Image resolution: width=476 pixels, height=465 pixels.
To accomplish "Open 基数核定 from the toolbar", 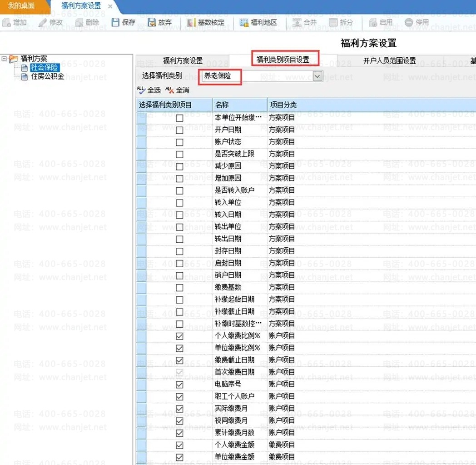I will point(191,22).
